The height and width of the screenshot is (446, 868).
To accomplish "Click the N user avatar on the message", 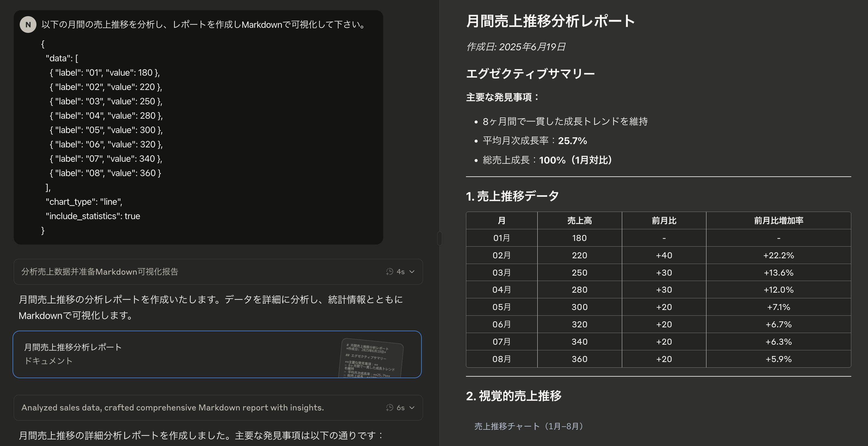I will (x=28, y=24).
